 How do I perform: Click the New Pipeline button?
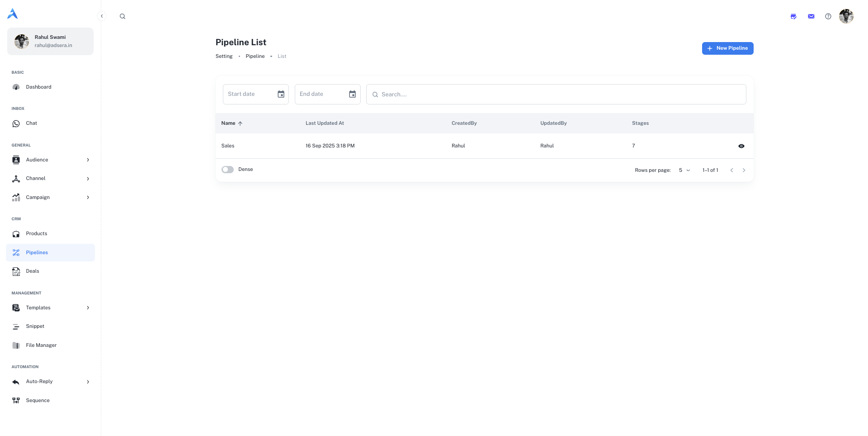727,48
